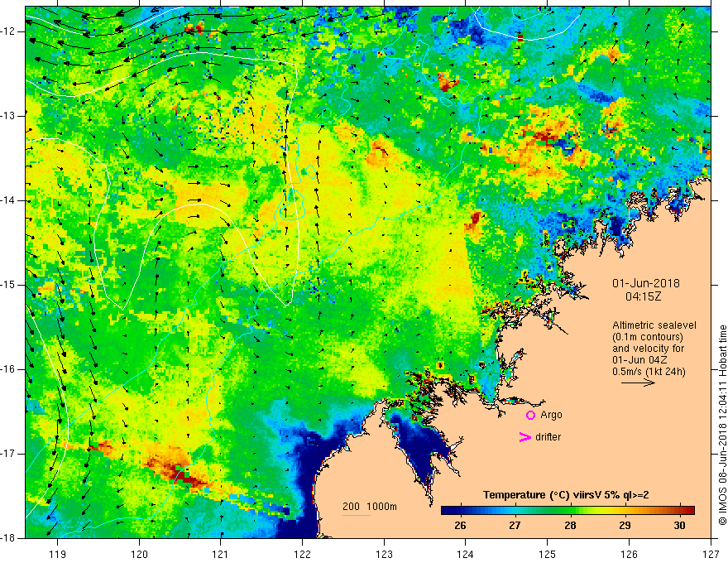Click the '200 1000m' depth contour label
Screen dimensions: 728x563
click(x=370, y=507)
